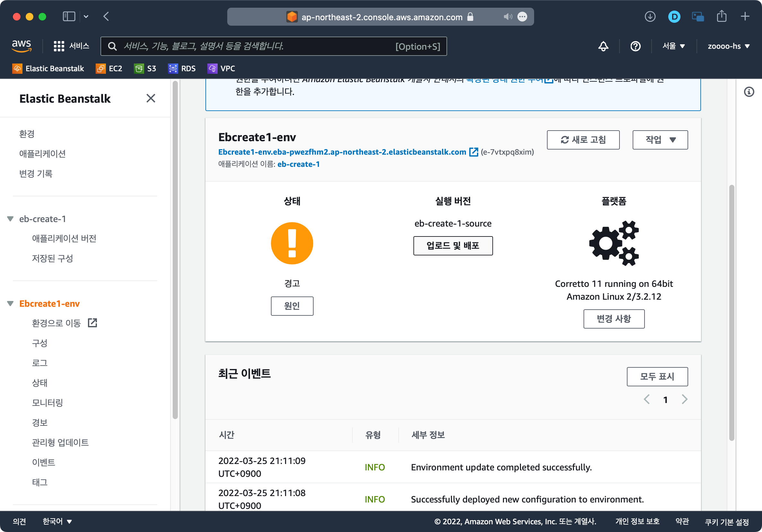
Task: Click the 모두 표시 show all button
Action: (657, 376)
